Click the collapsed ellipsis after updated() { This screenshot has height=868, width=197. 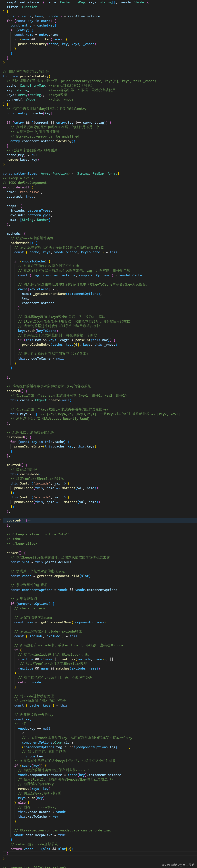pos(30,520)
